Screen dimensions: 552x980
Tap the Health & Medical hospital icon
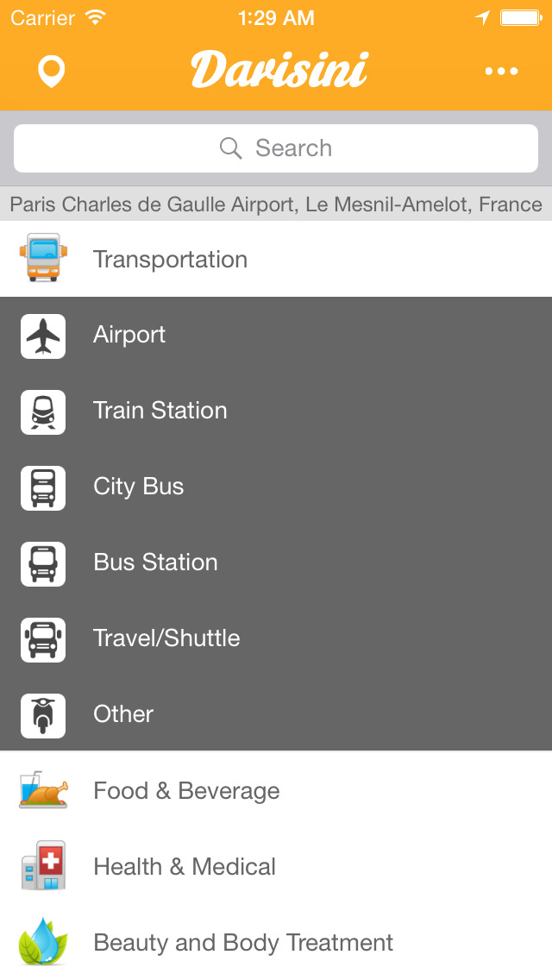pyautogui.click(x=43, y=867)
